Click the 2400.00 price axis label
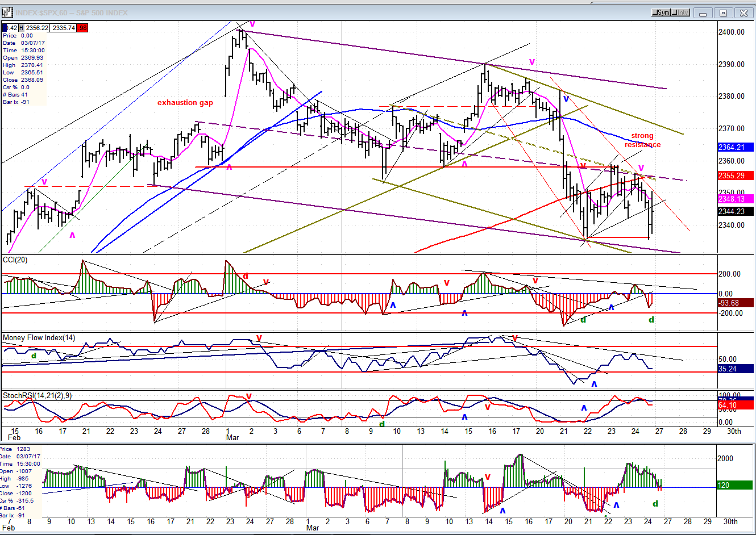The width and height of the screenshot is (756, 535). coord(732,32)
